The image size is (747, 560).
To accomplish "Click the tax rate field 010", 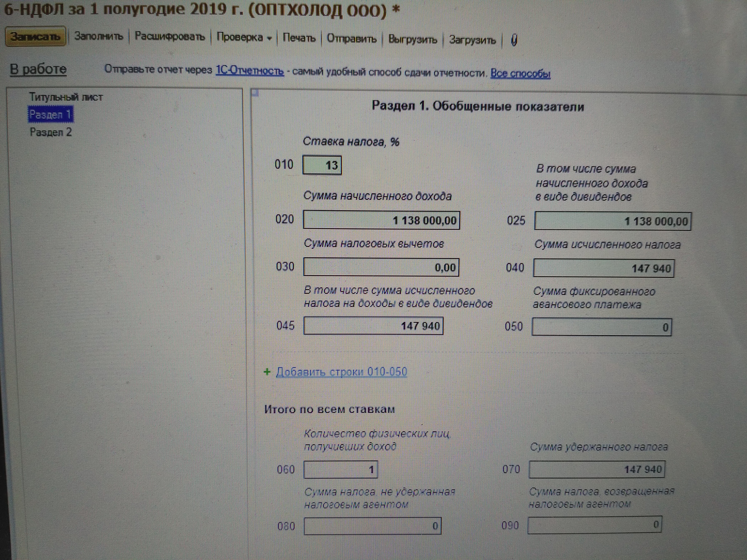I will 322,165.
